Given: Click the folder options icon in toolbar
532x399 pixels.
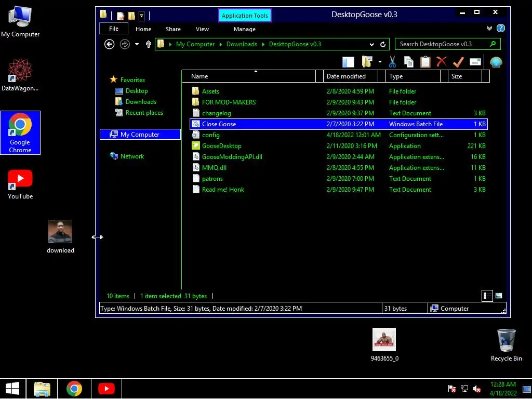Looking at the screenshot, I should (367, 62).
